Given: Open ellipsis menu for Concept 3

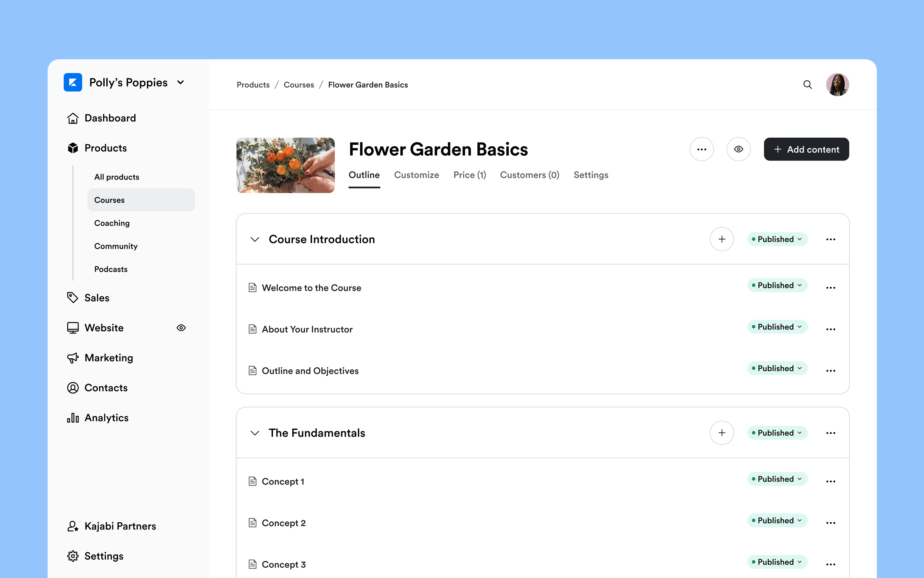Looking at the screenshot, I should tap(830, 564).
